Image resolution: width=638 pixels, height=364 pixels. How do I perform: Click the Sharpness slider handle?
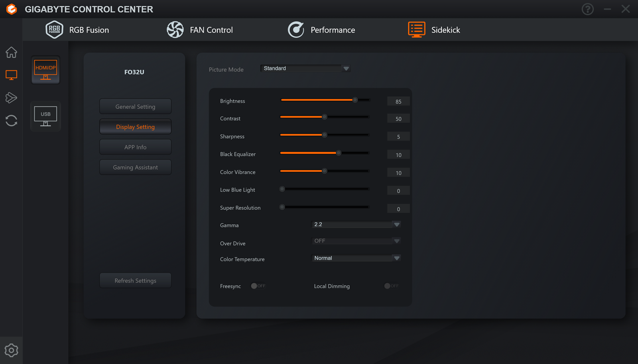325,135
